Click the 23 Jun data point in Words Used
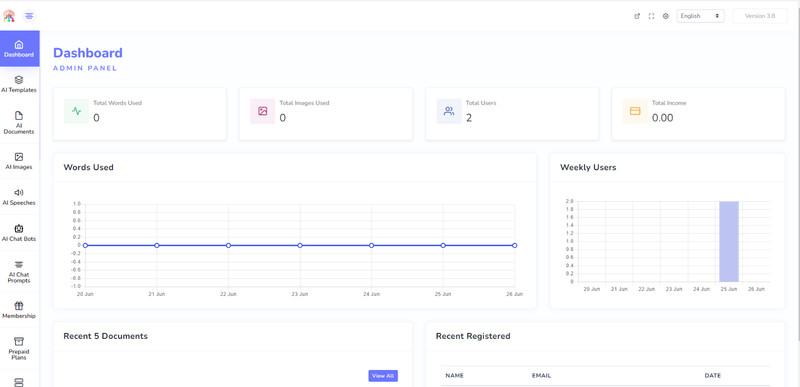Viewport: 800px width, 387px height. tap(300, 245)
